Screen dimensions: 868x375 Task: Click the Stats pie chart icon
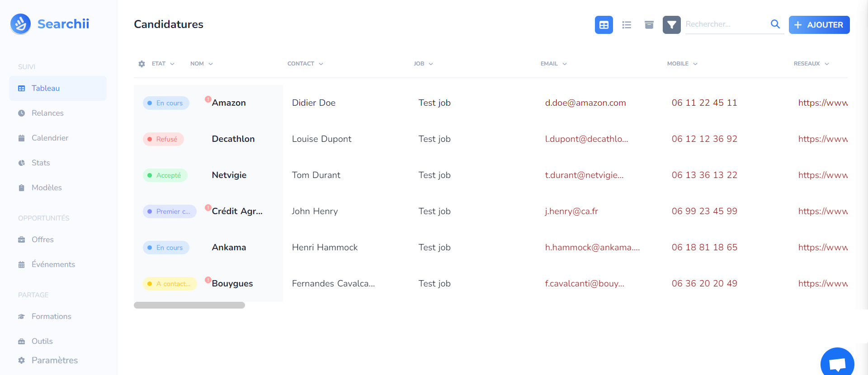pos(21,163)
